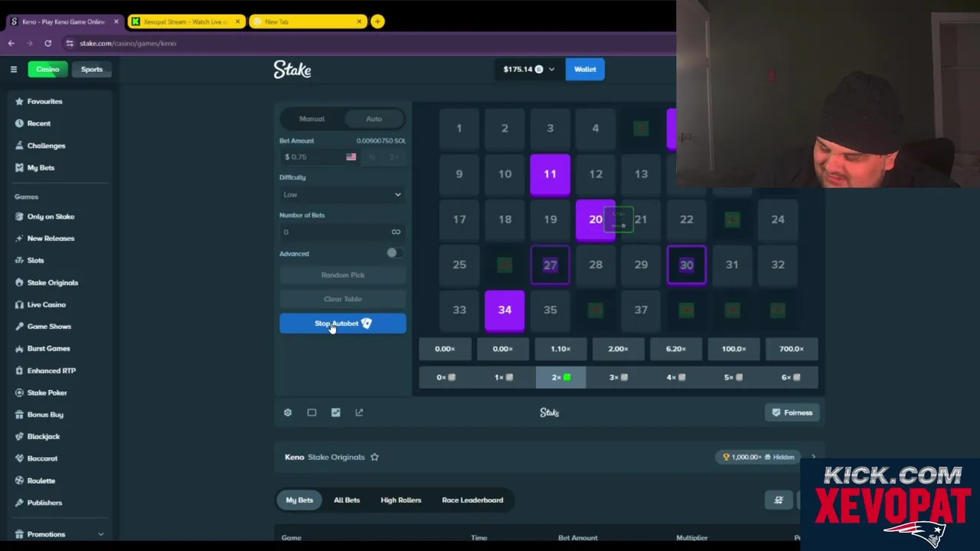Screen dimensions: 980x551
Task: Toggle Keno tile number 34
Action: tap(505, 310)
